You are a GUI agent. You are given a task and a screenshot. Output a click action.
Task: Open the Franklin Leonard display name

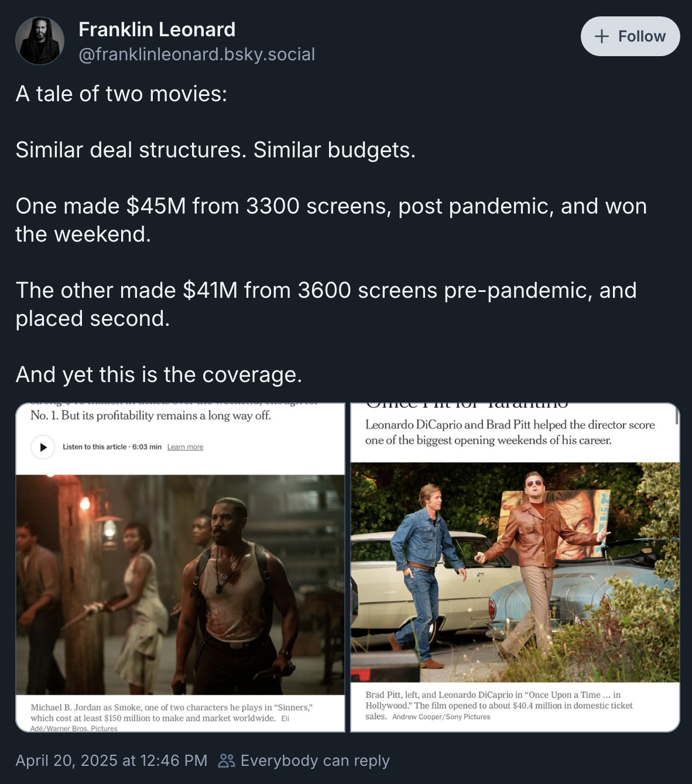[157, 29]
